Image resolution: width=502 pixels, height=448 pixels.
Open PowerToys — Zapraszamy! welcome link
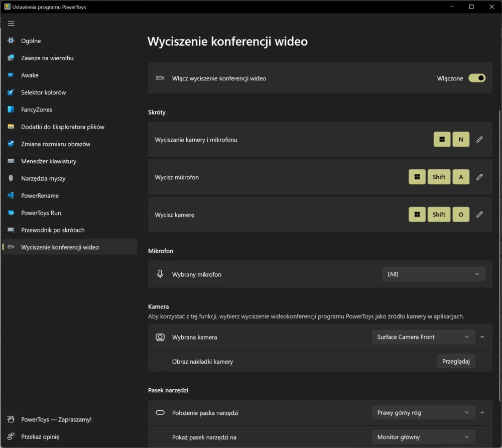70,419
